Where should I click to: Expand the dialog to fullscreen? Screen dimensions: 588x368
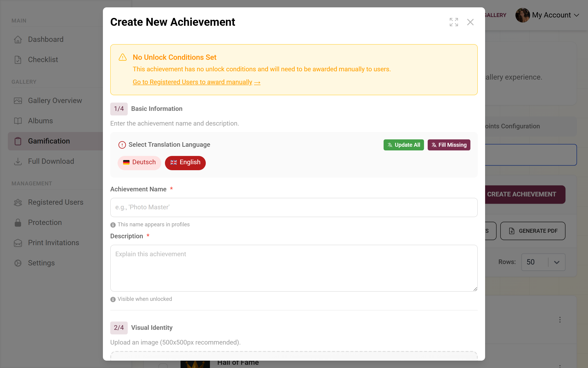point(454,22)
